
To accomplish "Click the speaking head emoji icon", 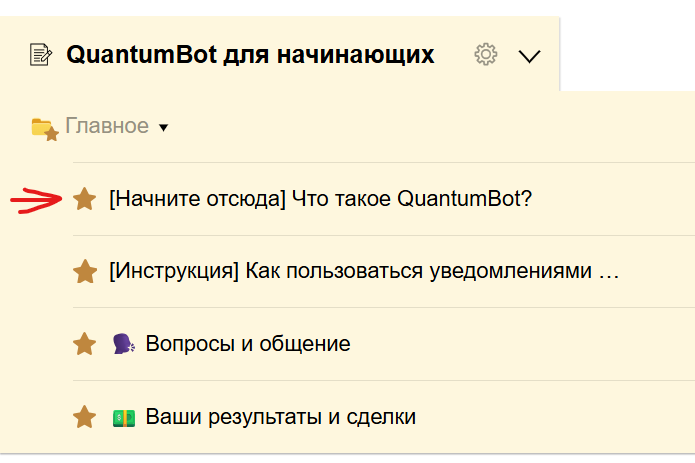I will click(123, 344).
